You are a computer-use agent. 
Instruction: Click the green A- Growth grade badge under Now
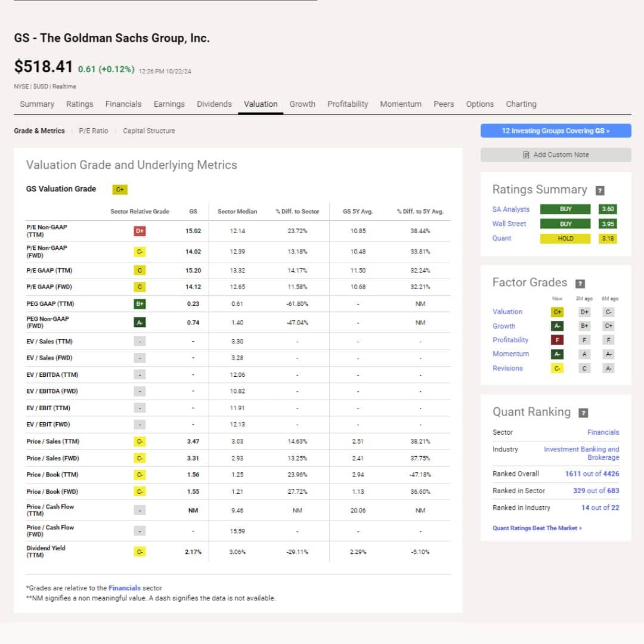[x=557, y=326]
